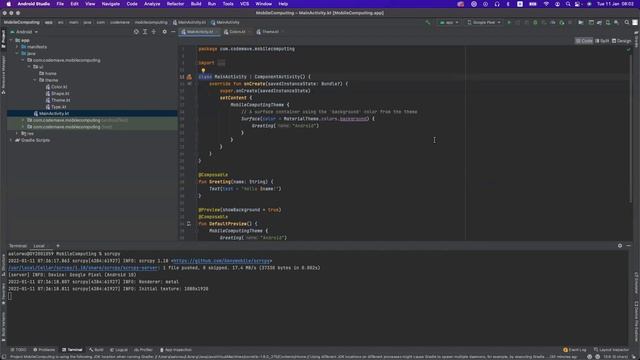Select Type.kt in project tree
Image resolution: width=640 pixels, height=360 pixels.
(59, 107)
